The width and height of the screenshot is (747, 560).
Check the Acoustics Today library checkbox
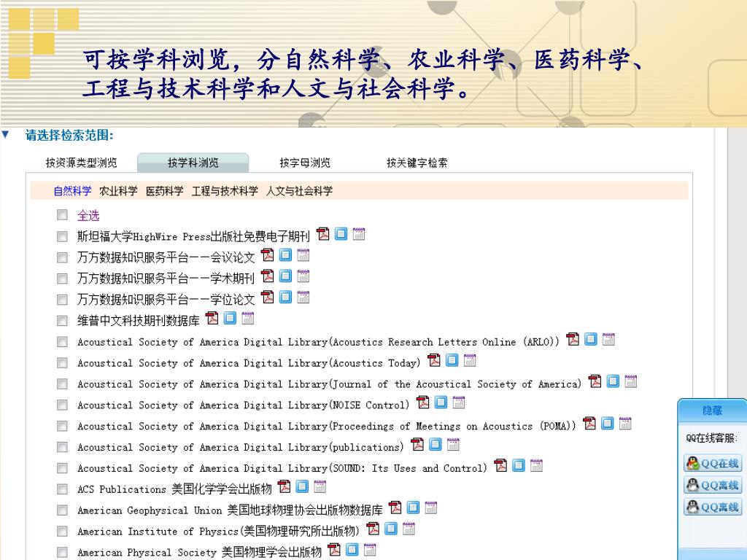click(x=63, y=362)
